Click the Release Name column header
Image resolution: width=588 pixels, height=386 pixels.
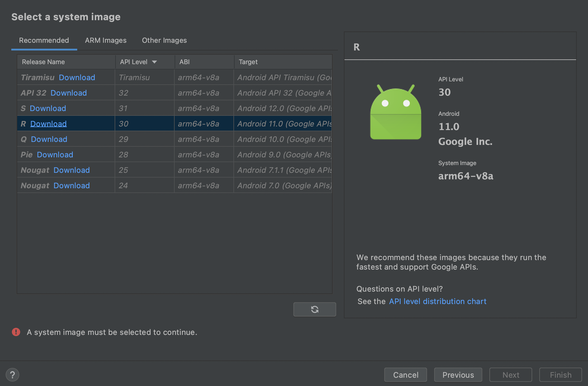tap(66, 62)
